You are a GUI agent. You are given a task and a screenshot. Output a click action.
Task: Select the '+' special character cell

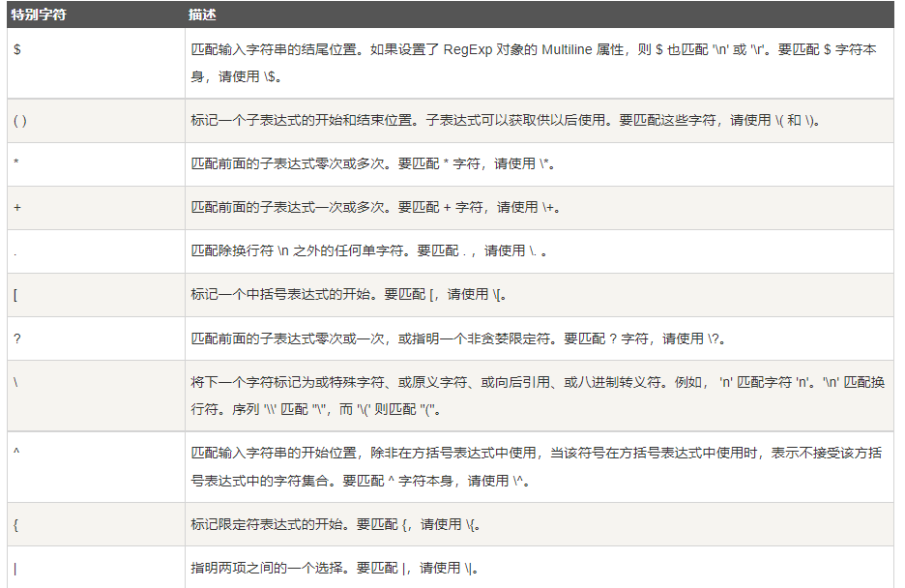tap(96, 208)
